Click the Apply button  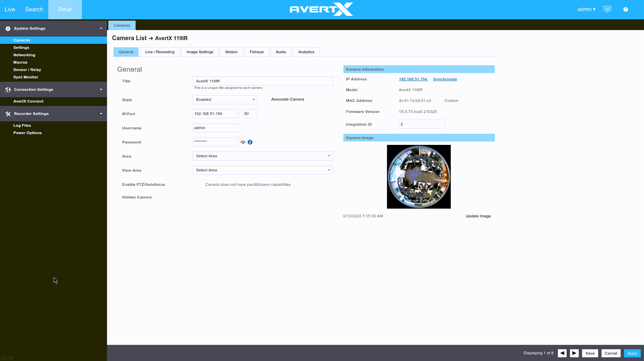point(632,353)
